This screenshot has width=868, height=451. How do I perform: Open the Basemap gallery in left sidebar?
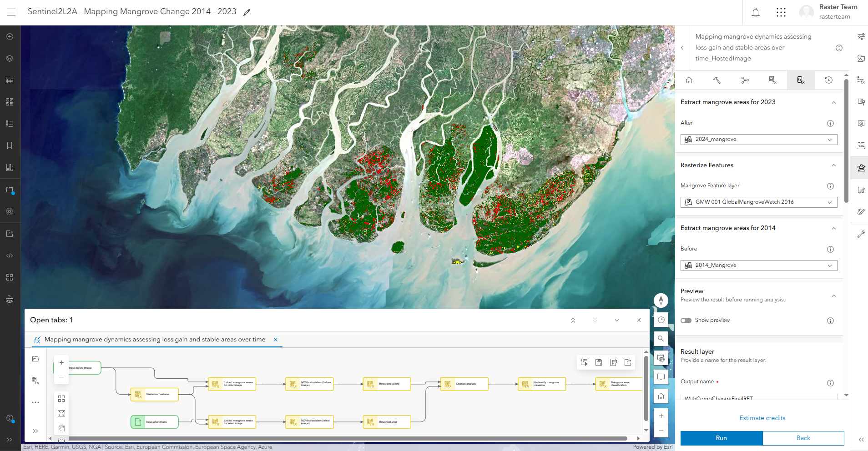(x=10, y=102)
